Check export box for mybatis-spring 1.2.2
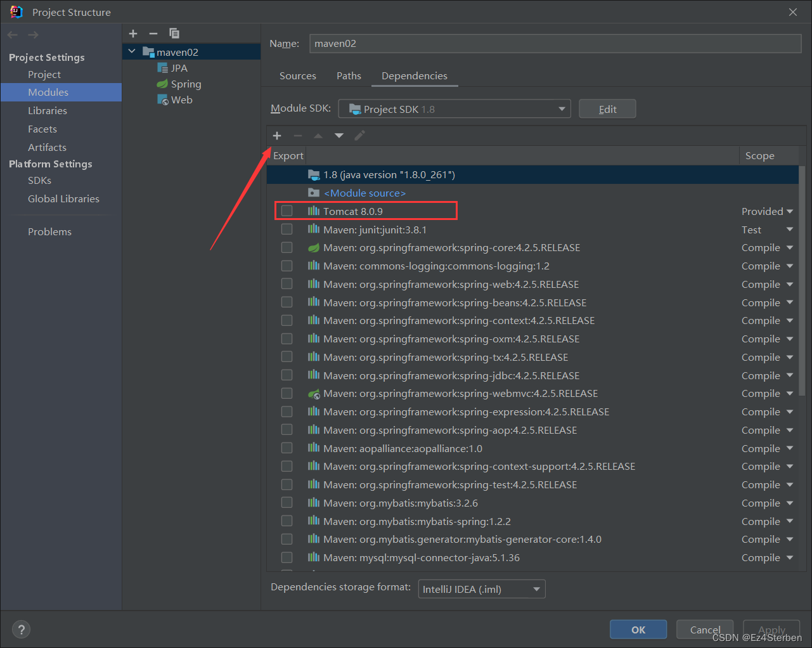Viewport: 812px width, 648px height. 287,521
